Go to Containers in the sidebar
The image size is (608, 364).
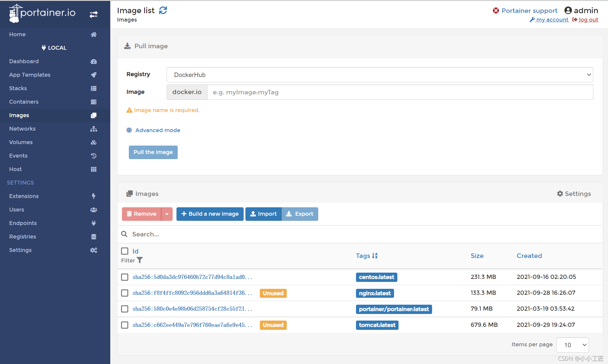pyautogui.click(x=24, y=102)
